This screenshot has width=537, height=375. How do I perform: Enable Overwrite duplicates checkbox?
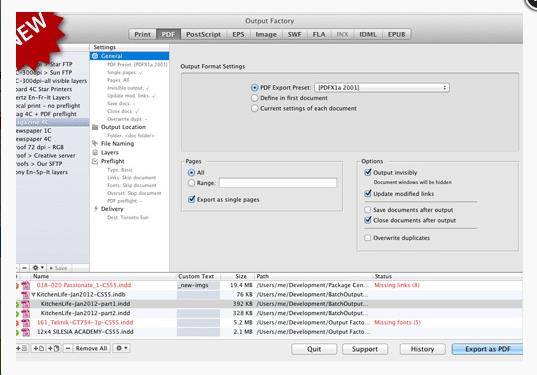[368, 238]
